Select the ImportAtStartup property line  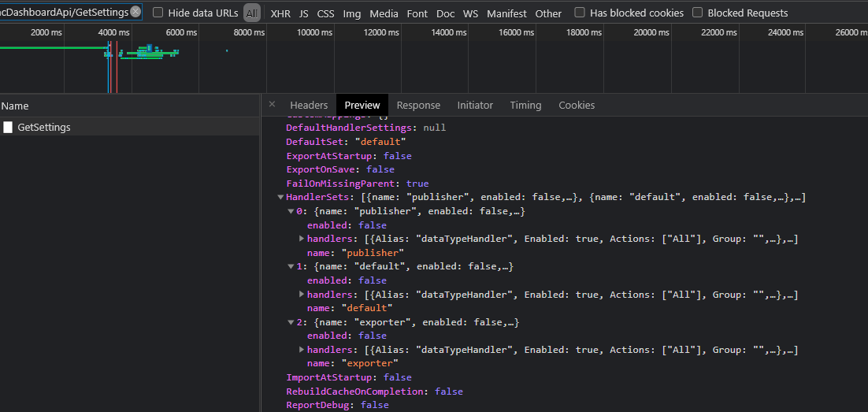[349, 377]
